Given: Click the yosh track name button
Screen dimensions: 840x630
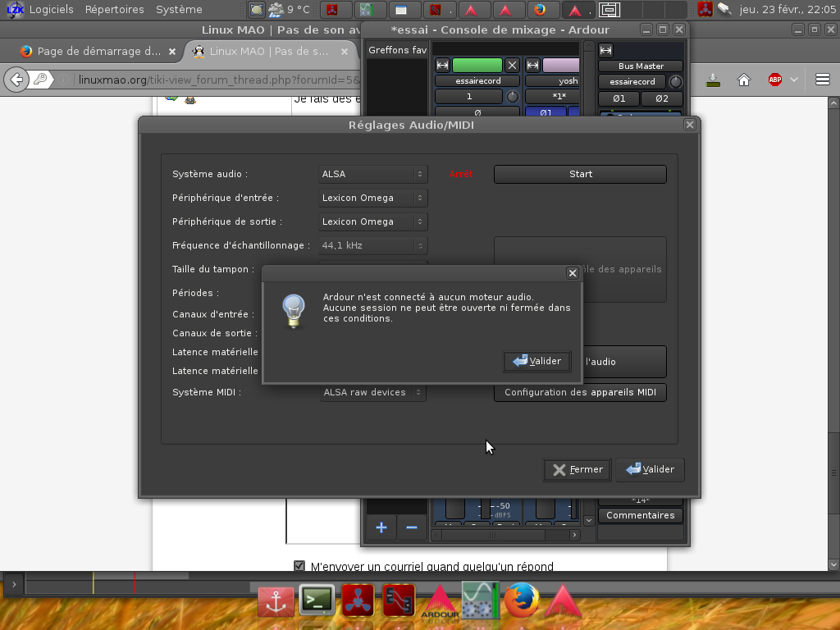Looking at the screenshot, I should pyautogui.click(x=552, y=81).
